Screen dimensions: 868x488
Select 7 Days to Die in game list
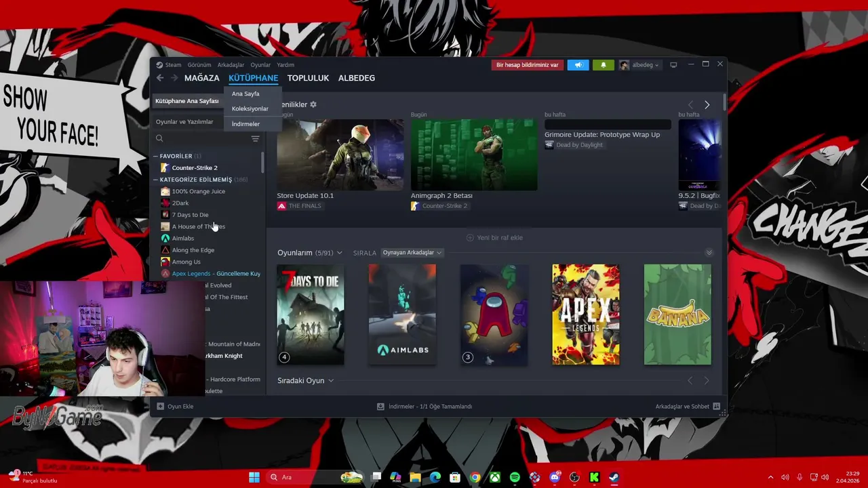click(190, 215)
